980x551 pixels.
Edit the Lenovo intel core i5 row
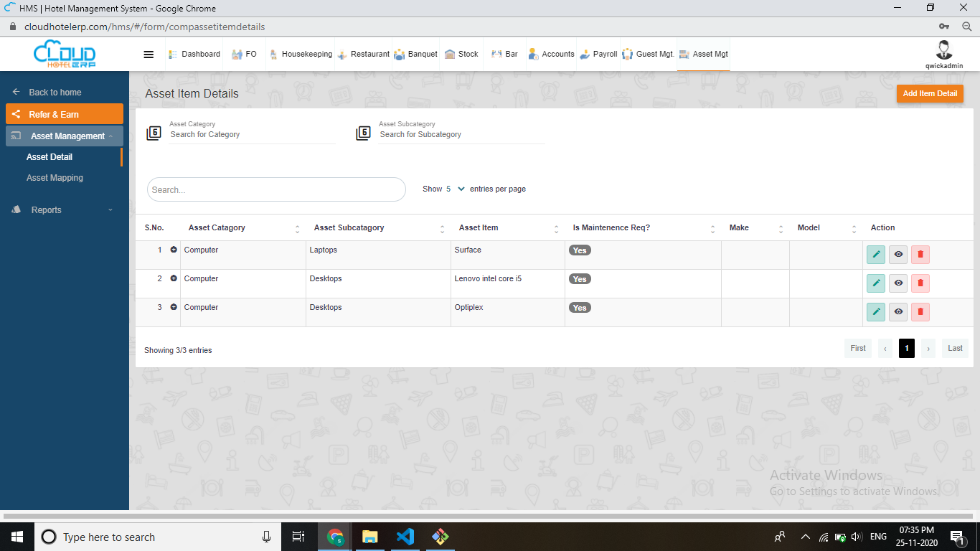pos(875,283)
